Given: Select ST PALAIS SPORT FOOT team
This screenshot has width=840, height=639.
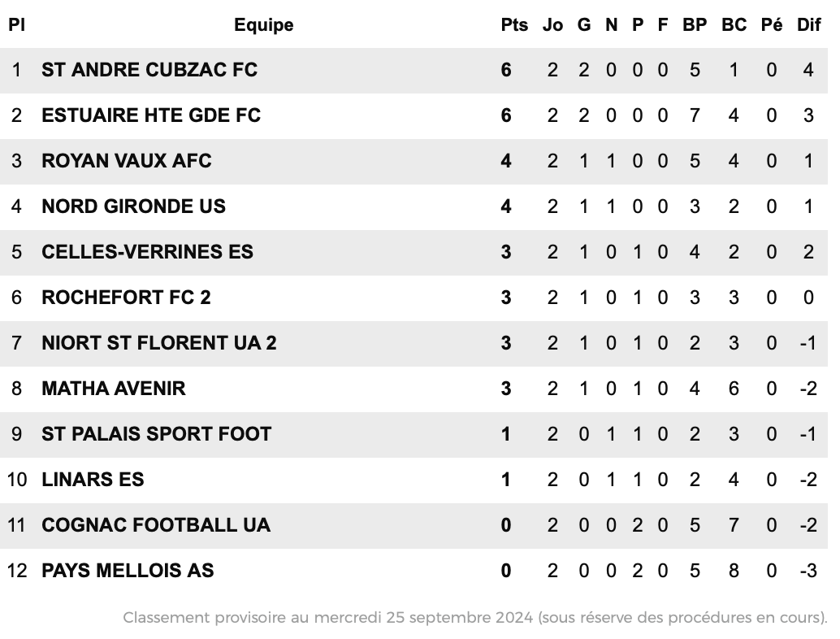Looking at the screenshot, I should 157,435.
